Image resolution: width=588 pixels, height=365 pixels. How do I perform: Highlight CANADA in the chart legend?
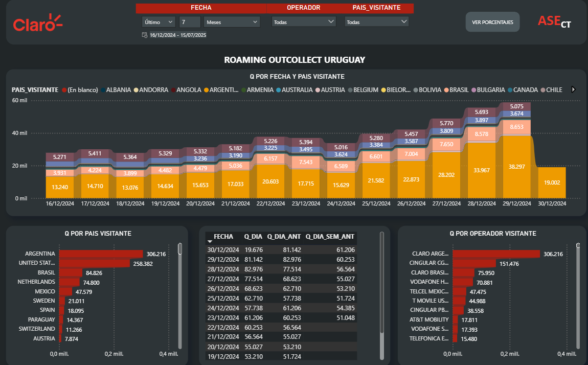tap(523, 90)
